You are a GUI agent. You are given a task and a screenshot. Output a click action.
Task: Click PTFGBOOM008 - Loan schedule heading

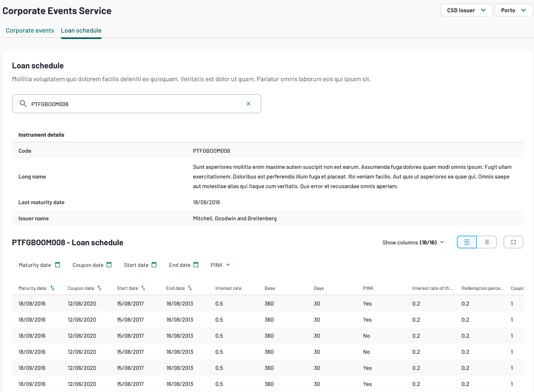(x=68, y=242)
